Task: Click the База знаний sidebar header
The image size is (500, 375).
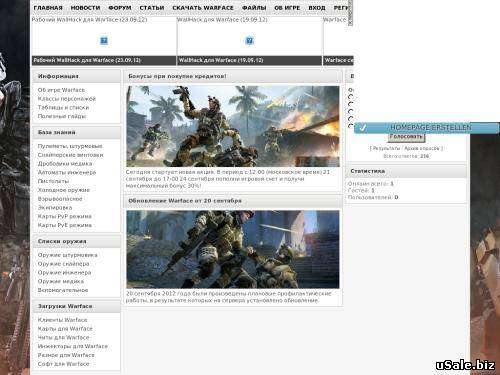Action: coord(77,132)
